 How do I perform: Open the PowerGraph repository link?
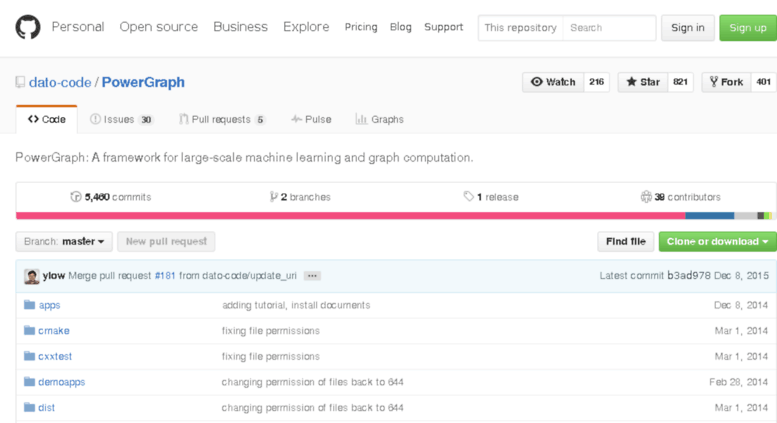click(x=143, y=82)
